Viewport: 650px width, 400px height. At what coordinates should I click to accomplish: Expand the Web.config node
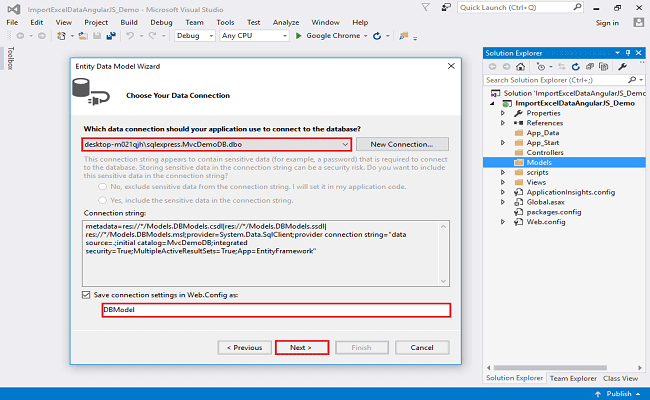pyautogui.click(x=503, y=222)
